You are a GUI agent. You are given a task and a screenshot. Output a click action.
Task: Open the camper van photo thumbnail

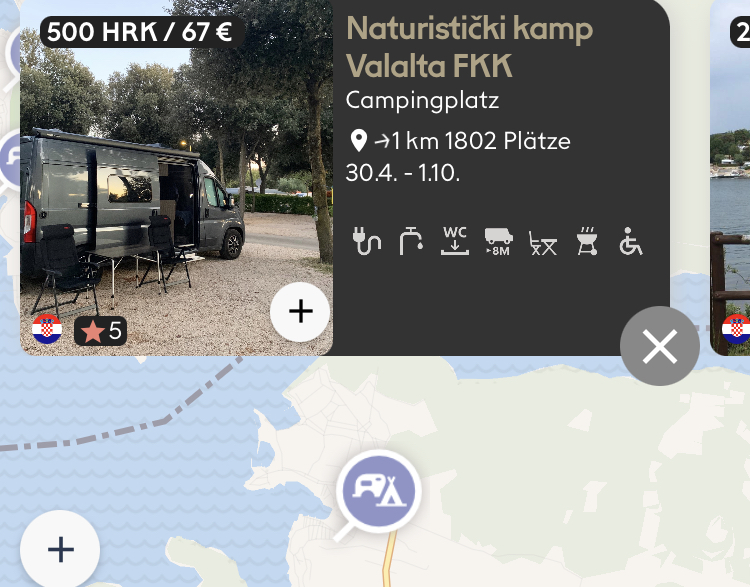click(176, 177)
